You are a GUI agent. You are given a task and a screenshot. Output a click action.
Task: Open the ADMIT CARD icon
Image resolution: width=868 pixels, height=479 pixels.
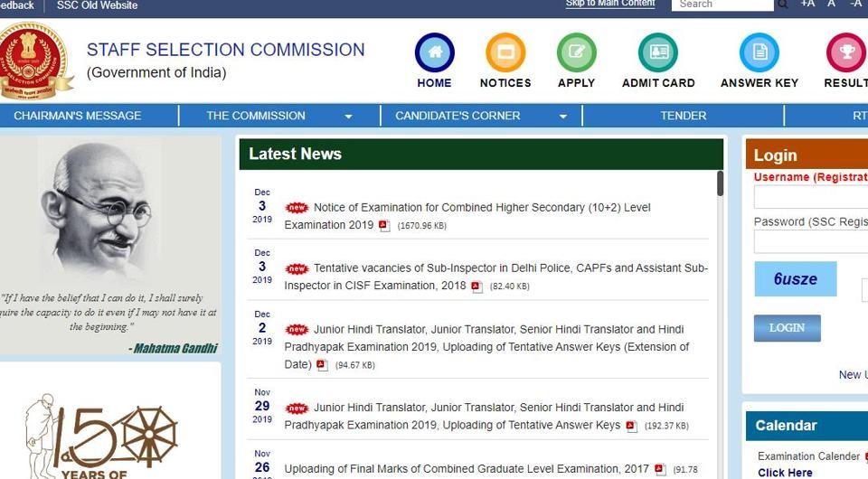coord(657,52)
